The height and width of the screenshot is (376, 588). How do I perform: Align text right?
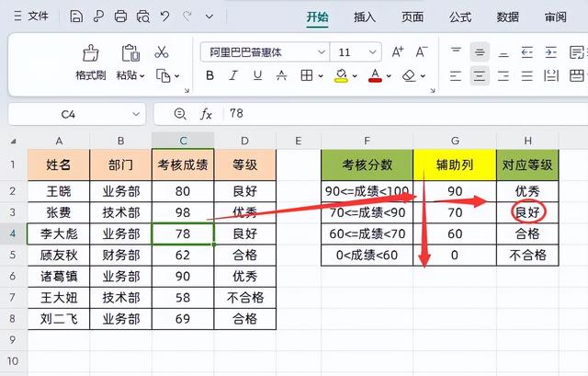[503, 75]
